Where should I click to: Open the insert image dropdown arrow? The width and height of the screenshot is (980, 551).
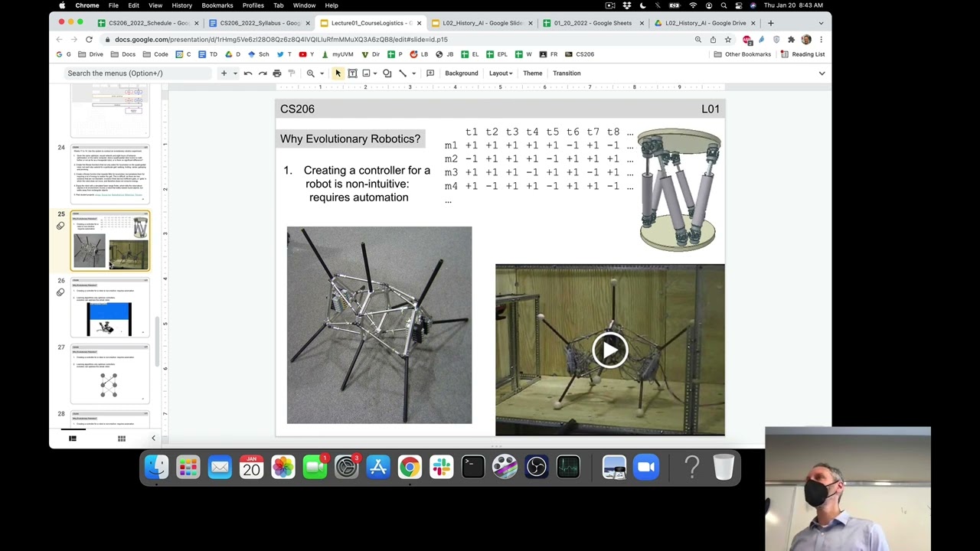coord(374,73)
